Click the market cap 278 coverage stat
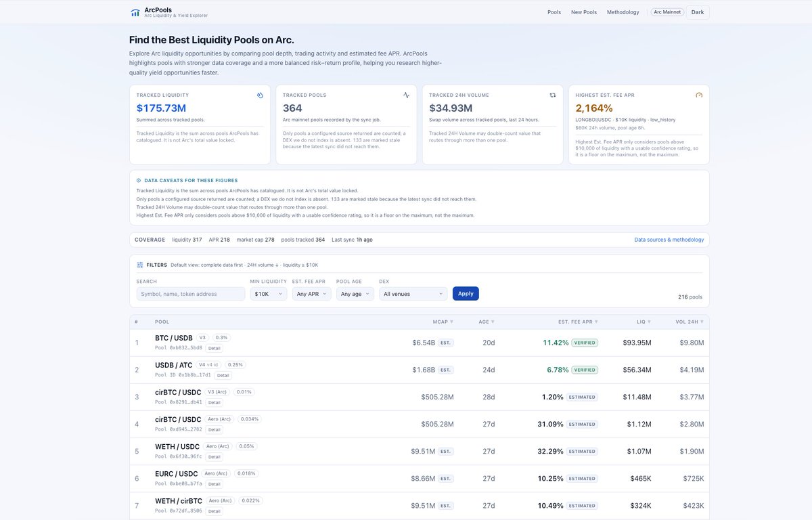The image size is (812, 520). (x=256, y=240)
